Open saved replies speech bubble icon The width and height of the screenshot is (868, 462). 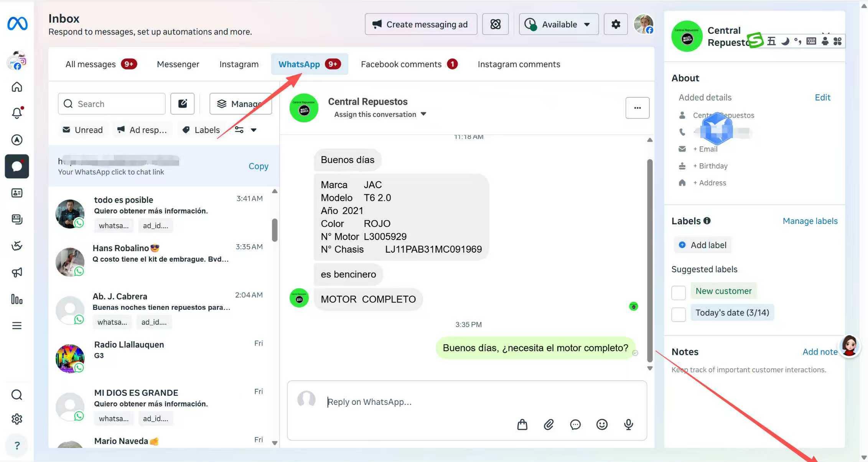(x=575, y=424)
